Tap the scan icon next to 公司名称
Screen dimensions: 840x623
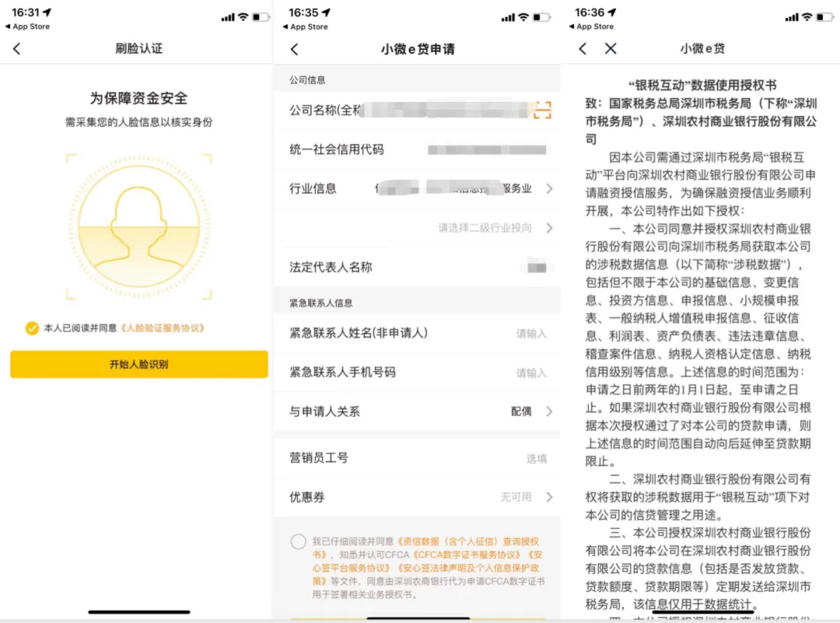tap(542, 110)
